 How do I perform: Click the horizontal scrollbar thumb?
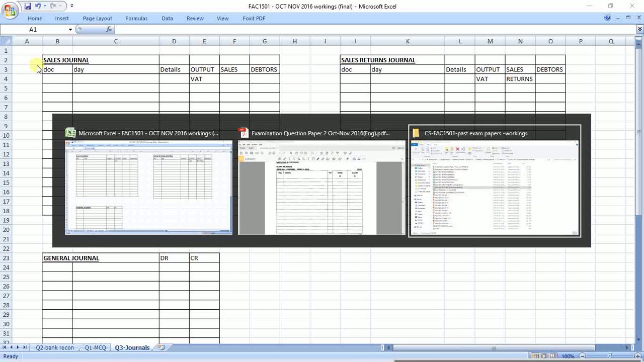pyautogui.click(x=494, y=347)
